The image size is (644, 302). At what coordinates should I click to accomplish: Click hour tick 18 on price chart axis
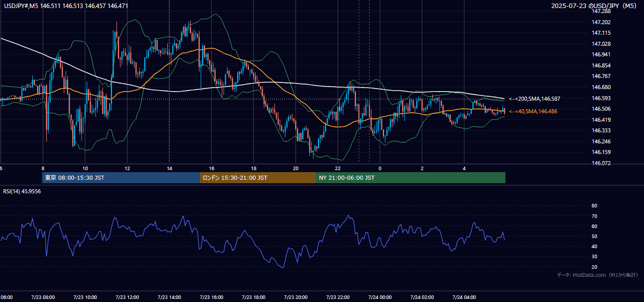click(253, 168)
